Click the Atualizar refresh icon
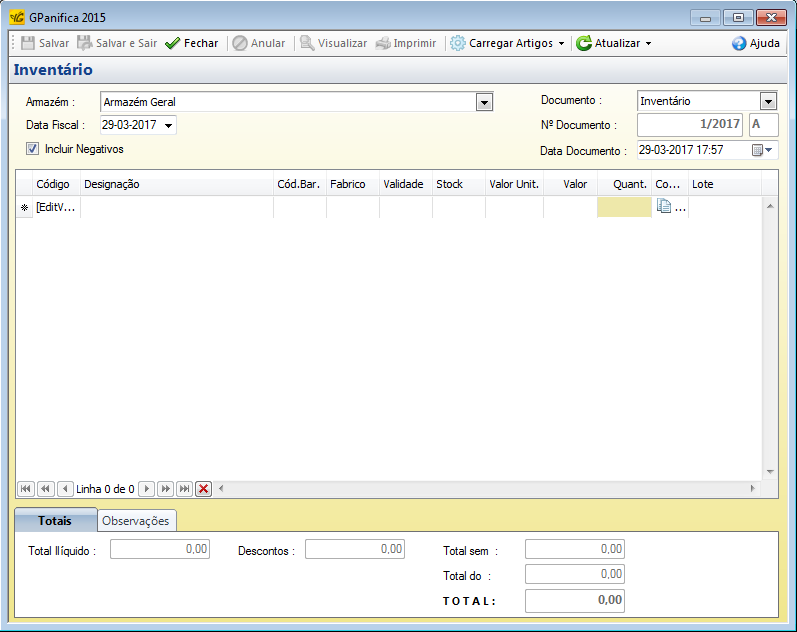 tap(584, 44)
